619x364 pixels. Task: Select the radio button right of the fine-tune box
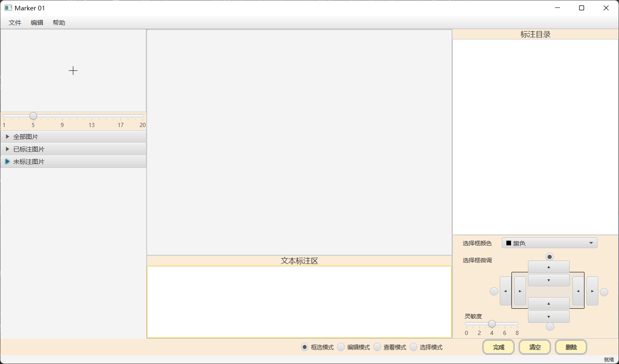604,292
